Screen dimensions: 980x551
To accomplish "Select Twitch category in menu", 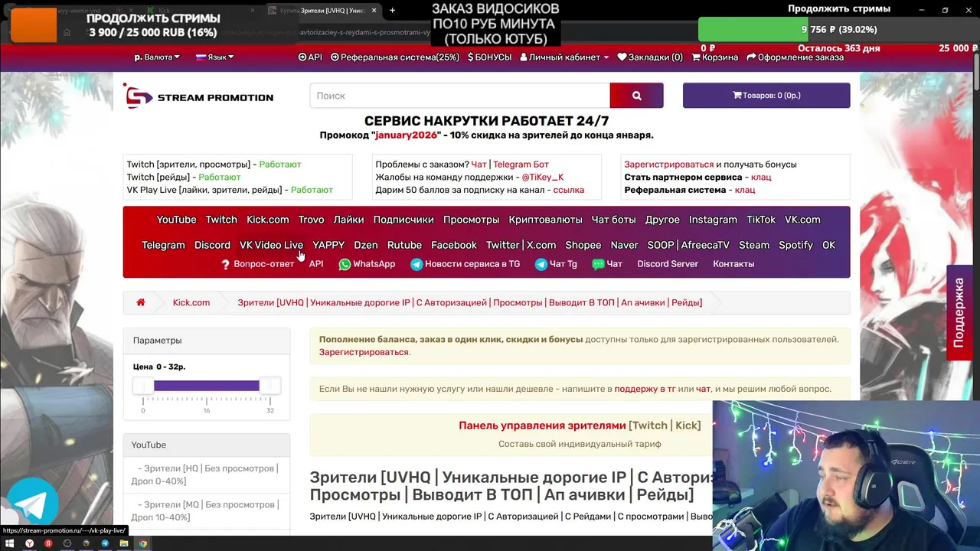I will (x=221, y=220).
